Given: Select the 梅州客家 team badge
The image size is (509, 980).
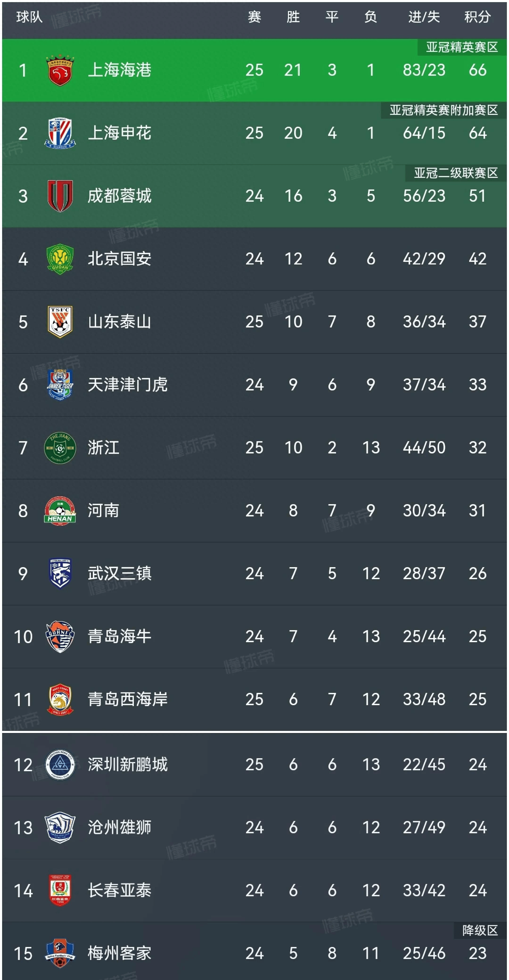Looking at the screenshot, I should point(60,953).
